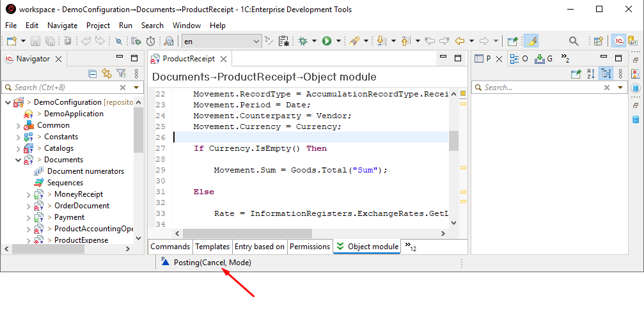Image resolution: width=644 pixels, height=315 pixels.
Task: Toggle the highlighter mark occurrences button
Action: tap(531, 41)
